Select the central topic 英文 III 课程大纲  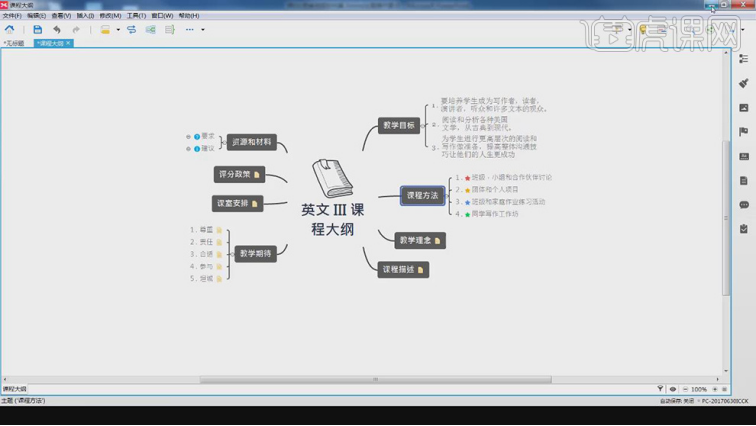(333, 220)
